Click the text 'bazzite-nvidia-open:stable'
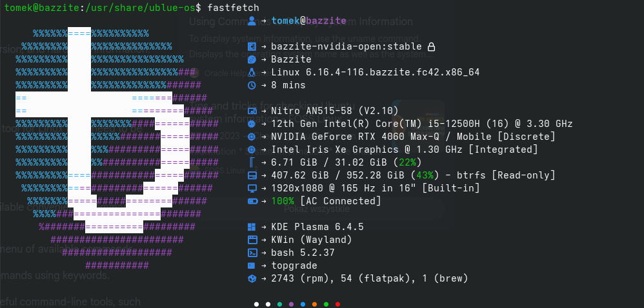 click(x=347, y=47)
